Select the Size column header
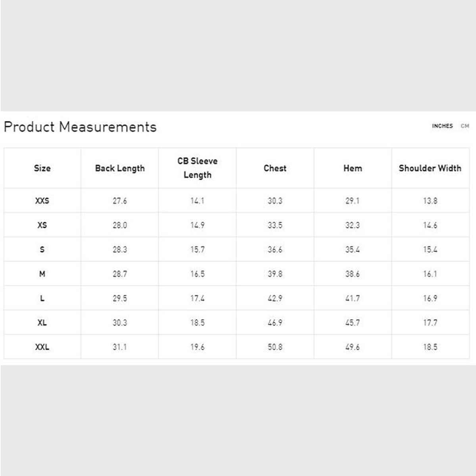 click(x=42, y=168)
